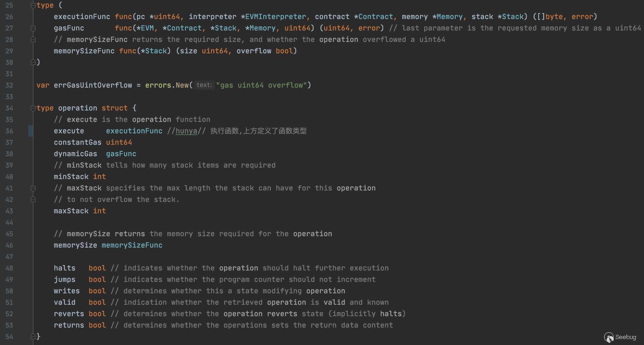644x345 pixels.
Task: Collapse the type block fold marker on line 25
Action: click(33, 5)
